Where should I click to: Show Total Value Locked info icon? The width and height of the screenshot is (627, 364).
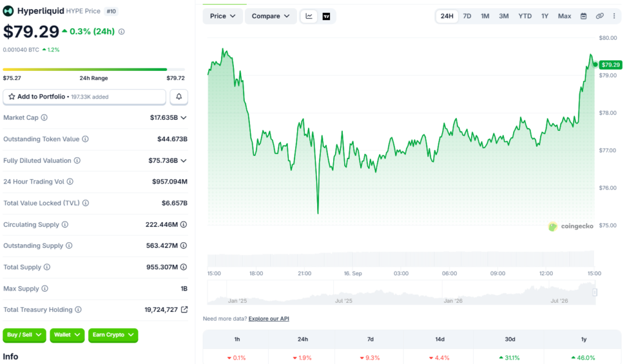[86, 203]
